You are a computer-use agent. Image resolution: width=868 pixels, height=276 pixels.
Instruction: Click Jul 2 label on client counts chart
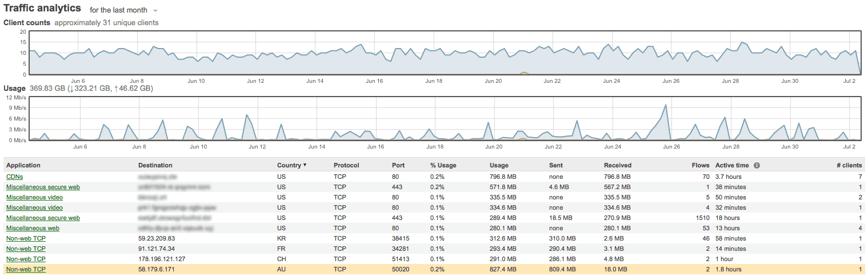point(850,81)
